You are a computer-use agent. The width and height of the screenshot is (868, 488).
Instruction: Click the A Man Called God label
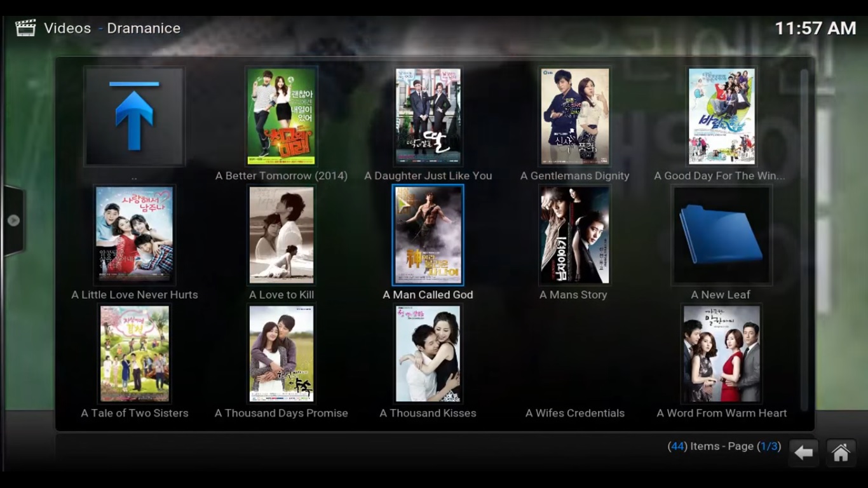(428, 295)
